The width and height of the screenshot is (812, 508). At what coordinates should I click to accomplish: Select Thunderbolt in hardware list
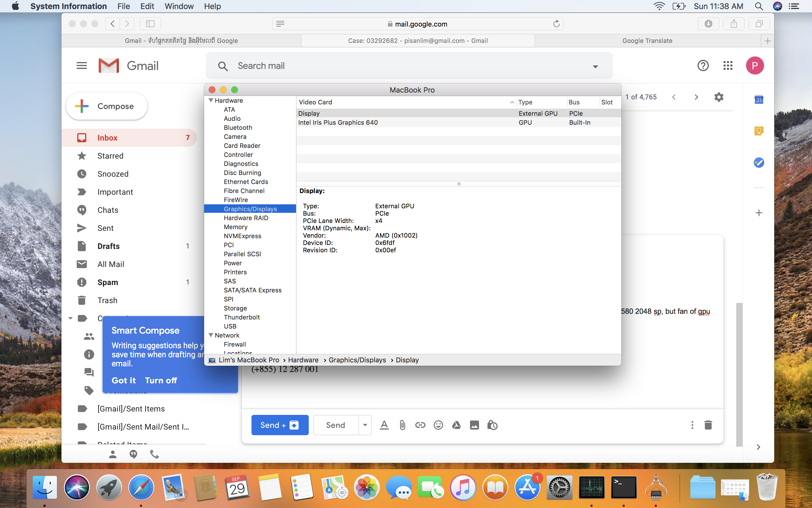point(242,317)
